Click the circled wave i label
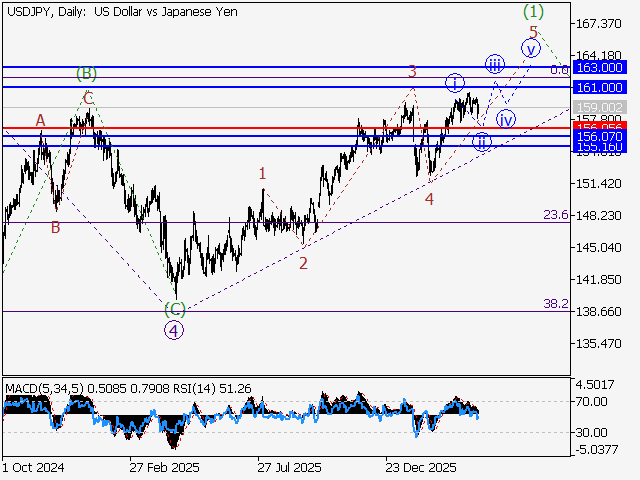Viewport: 640px width, 480px height. click(455, 82)
